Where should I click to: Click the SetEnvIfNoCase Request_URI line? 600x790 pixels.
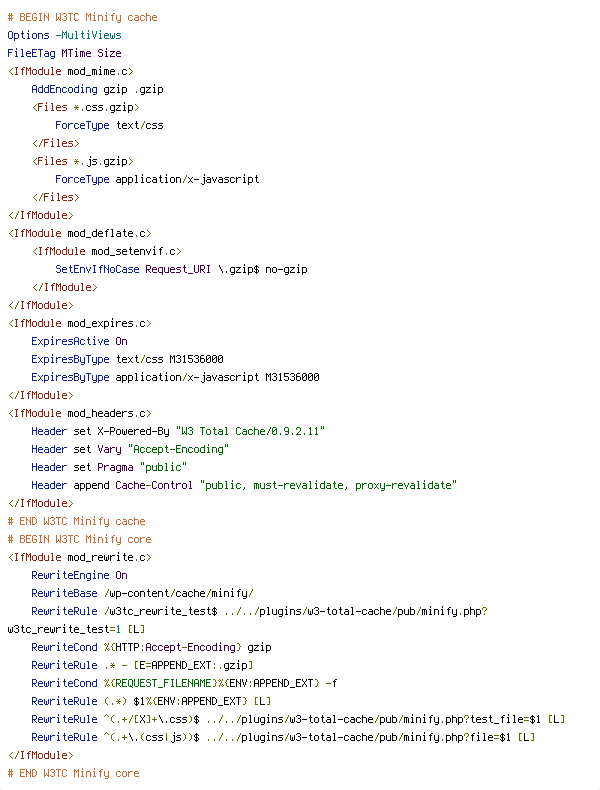pos(181,270)
